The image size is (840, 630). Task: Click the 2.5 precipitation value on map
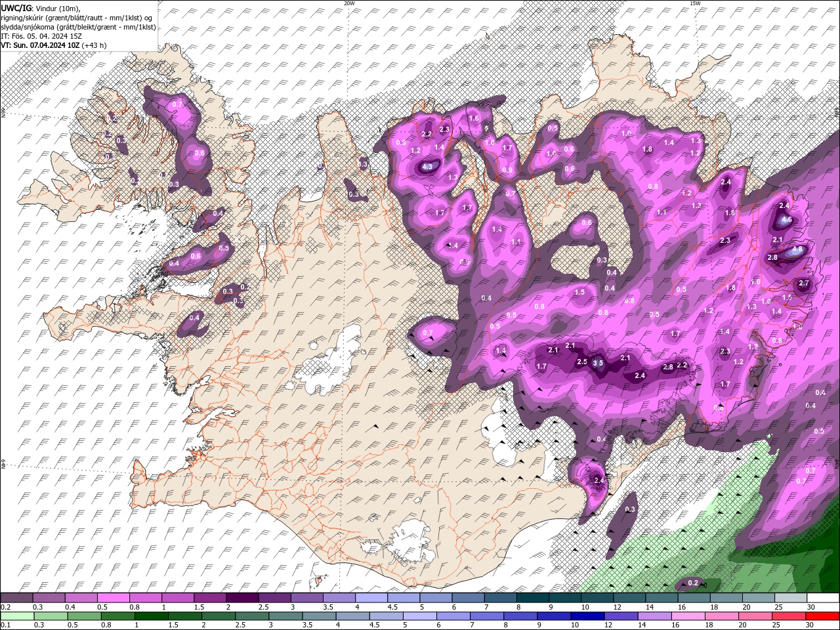(x=581, y=362)
